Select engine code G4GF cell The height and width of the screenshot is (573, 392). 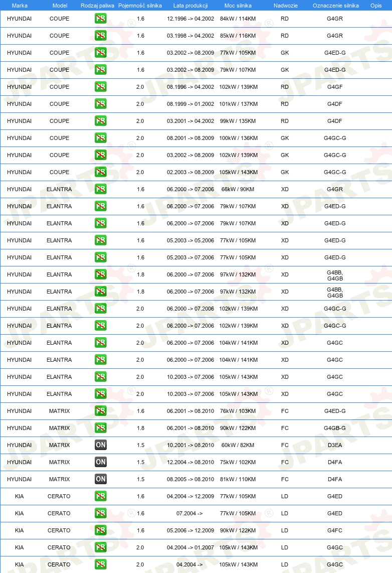335,87
